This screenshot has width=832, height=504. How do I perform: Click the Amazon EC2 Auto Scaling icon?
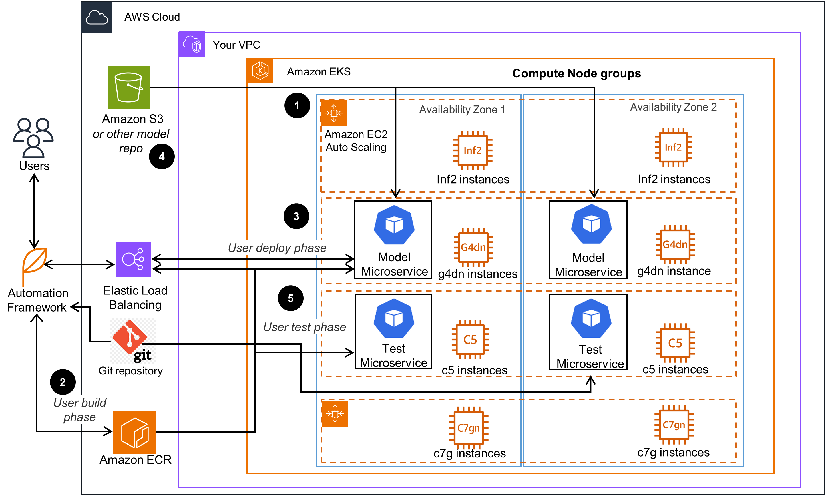point(334,113)
